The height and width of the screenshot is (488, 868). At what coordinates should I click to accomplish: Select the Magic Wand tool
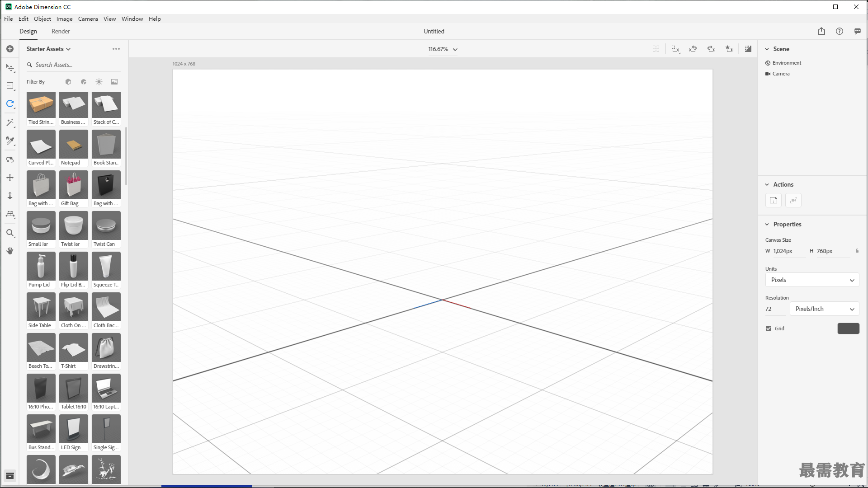[x=10, y=122]
